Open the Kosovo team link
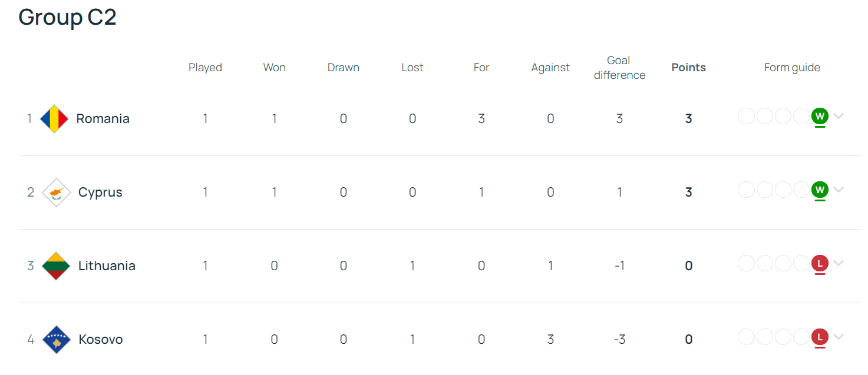 coord(101,340)
